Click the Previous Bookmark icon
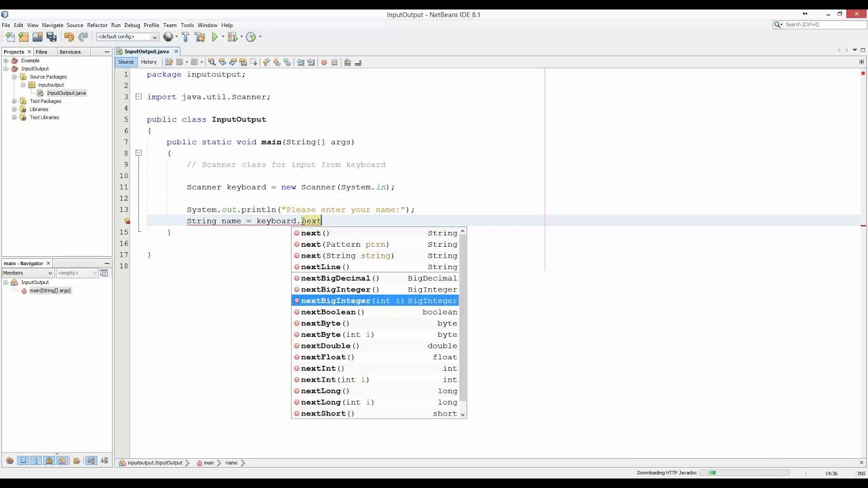This screenshot has width=868, height=488. tap(267, 62)
